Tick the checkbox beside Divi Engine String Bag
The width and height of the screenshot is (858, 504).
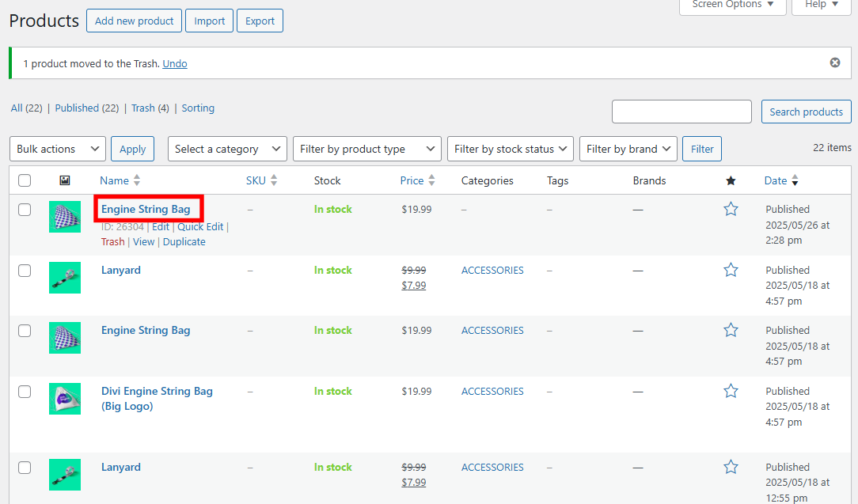tap(25, 391)
